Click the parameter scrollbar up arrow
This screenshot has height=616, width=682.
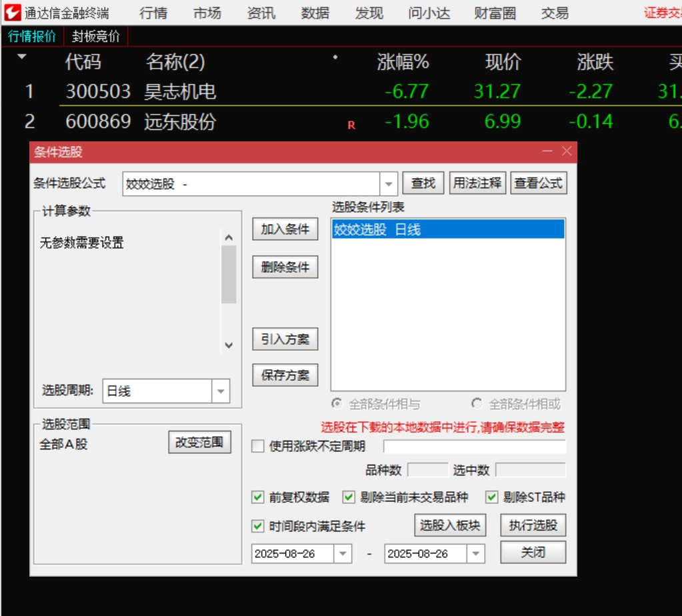point(229,237)
